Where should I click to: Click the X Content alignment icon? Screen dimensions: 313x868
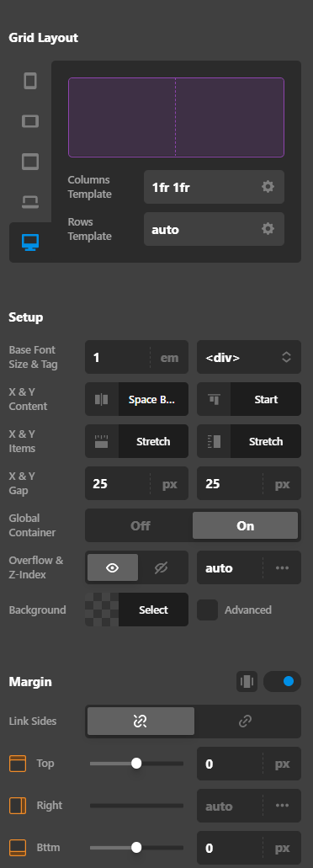pyautogui.click(x=102, y=399)
